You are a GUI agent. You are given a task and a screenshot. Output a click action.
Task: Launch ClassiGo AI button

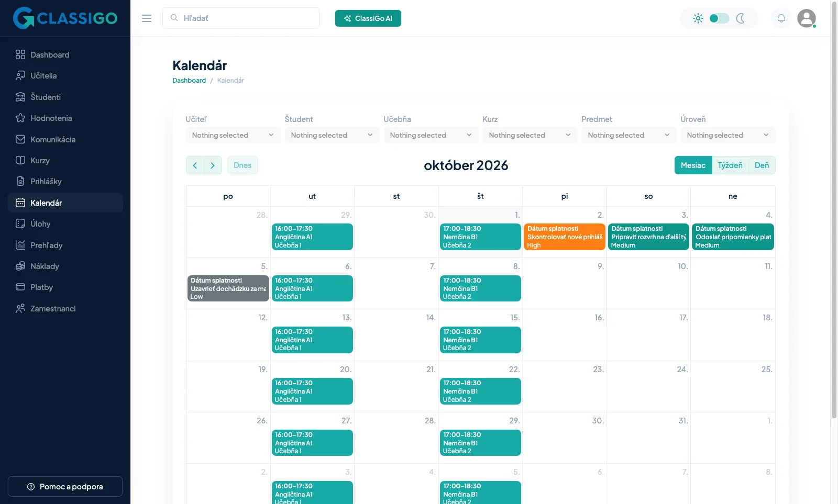click(368, 18)
